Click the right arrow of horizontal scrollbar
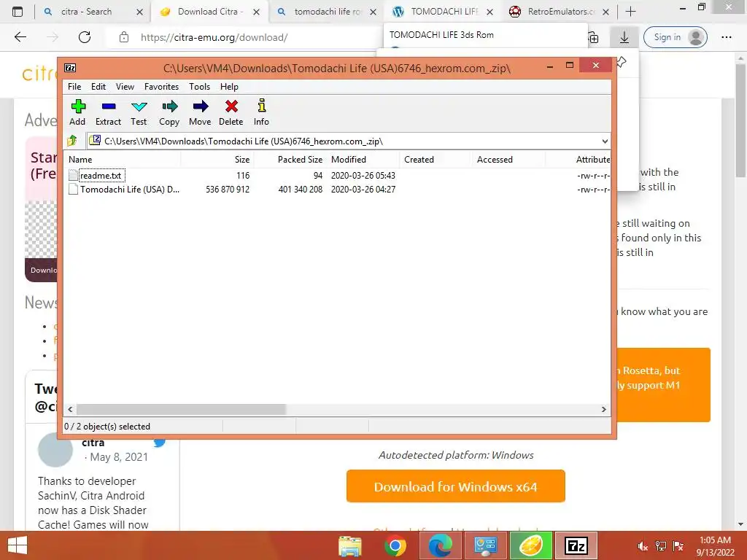 (x=603, y=409)
